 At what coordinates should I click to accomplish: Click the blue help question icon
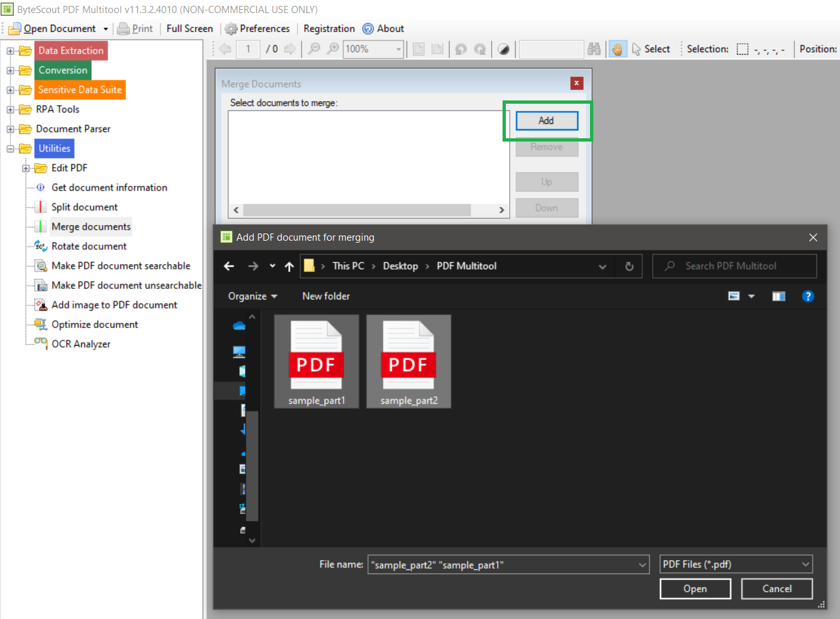point(808,296)
